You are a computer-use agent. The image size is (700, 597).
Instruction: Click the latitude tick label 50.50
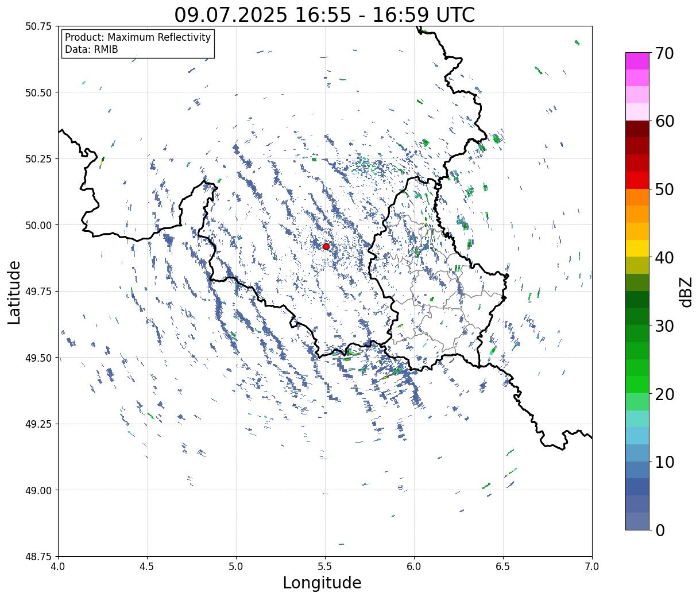coord(38,92)
